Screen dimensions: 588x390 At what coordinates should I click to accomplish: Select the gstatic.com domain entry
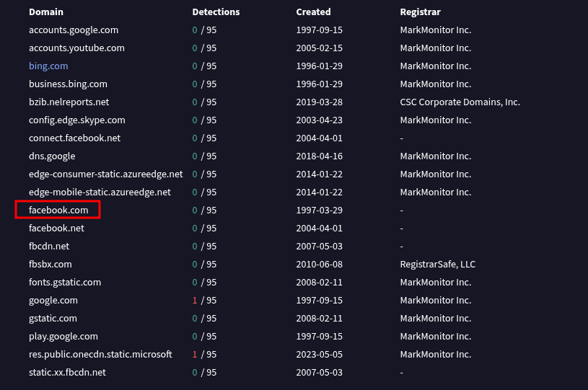(53, 318)
